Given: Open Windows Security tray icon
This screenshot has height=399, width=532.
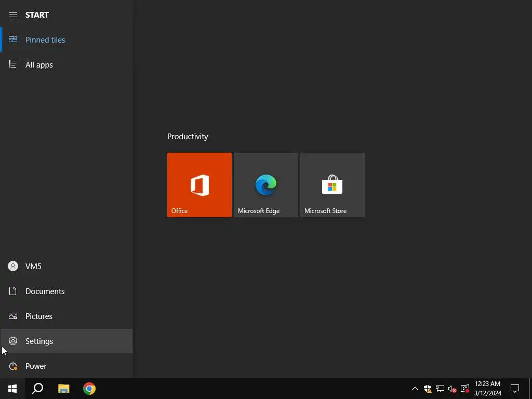Looking at the screenshot, I should [428, 389].
